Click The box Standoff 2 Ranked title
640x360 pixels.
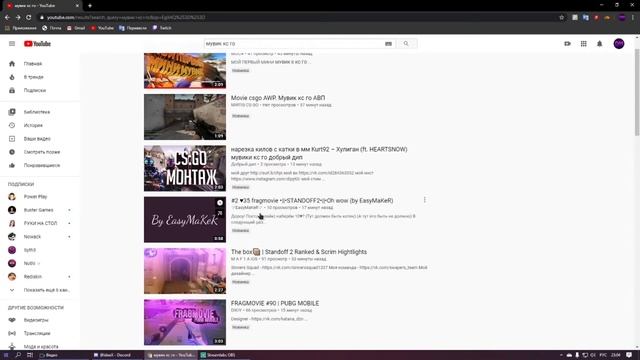[299, 252]
